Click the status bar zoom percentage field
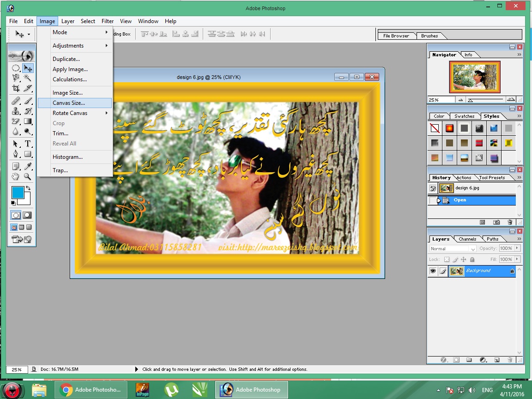The width and height of the screenshot is (532, 399). [x=17, y=369]
